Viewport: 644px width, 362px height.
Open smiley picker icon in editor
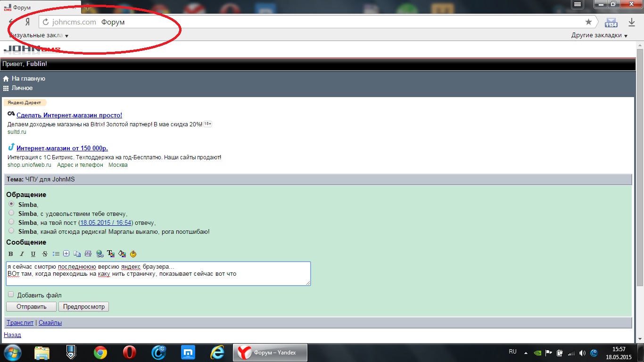pyautogui.click(x=133, y=254)
